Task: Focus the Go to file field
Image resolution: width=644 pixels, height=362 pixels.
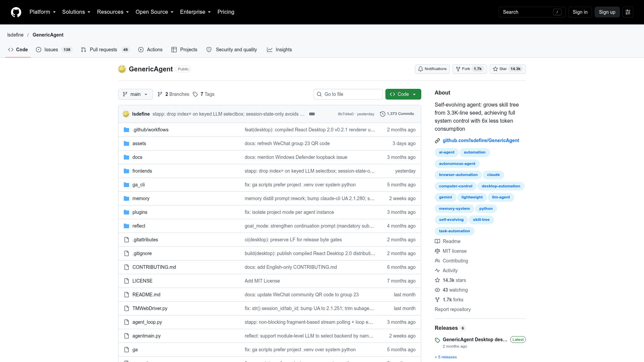Action: tap(348, 94)
